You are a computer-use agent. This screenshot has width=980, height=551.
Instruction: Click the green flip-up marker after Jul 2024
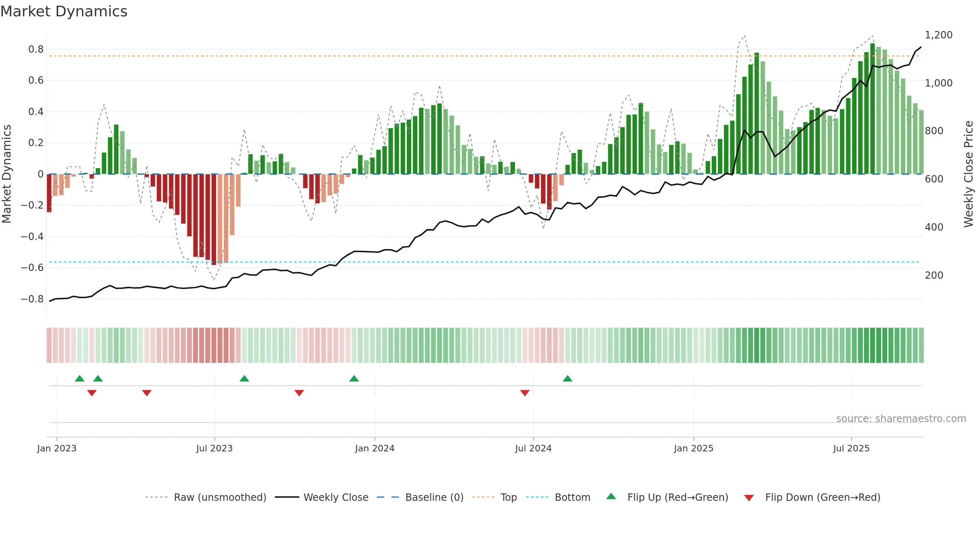click(568, 378)
